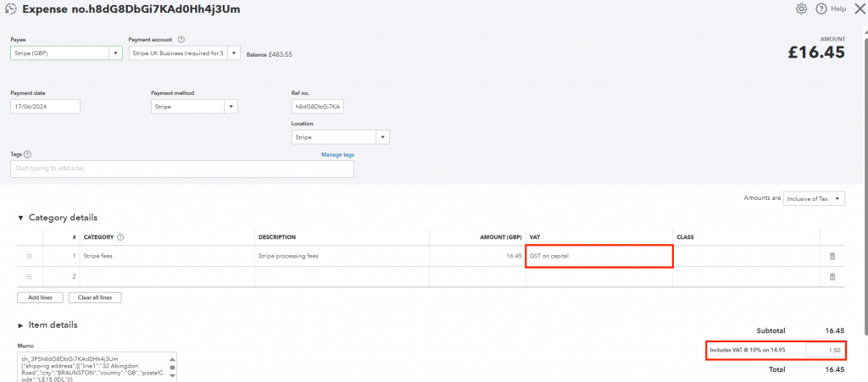The height and width of the screenshot is (382, 868).
Task: Delete line 1 using trash icon
Action: pos(832,255)
